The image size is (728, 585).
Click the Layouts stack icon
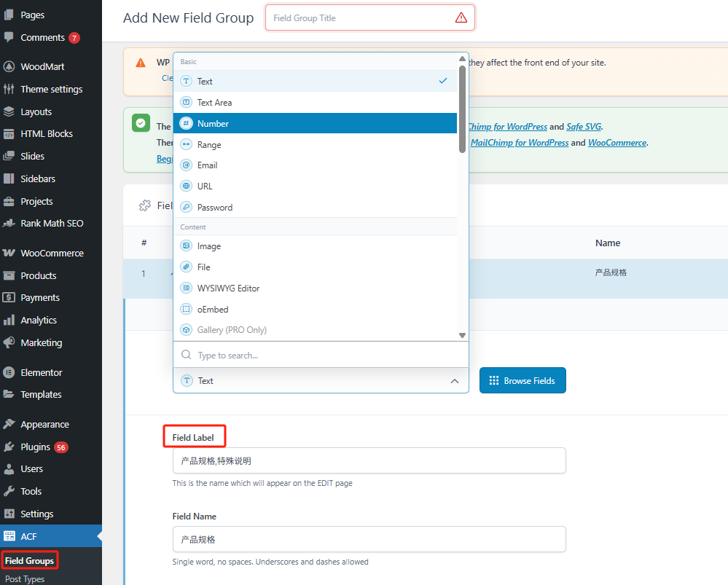coord(9,111)
